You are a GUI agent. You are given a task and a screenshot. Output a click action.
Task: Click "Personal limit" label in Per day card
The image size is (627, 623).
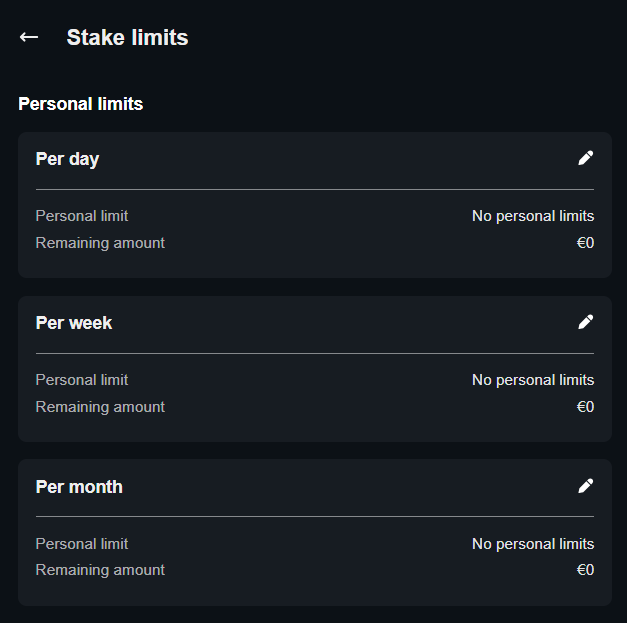(82, 216)
